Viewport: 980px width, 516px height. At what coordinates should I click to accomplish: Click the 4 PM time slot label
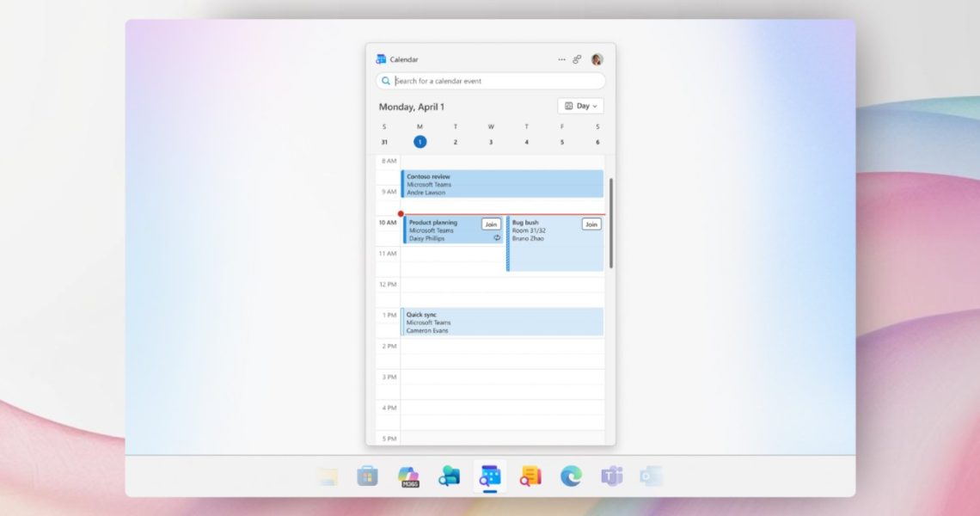click(x=389, y=408)
